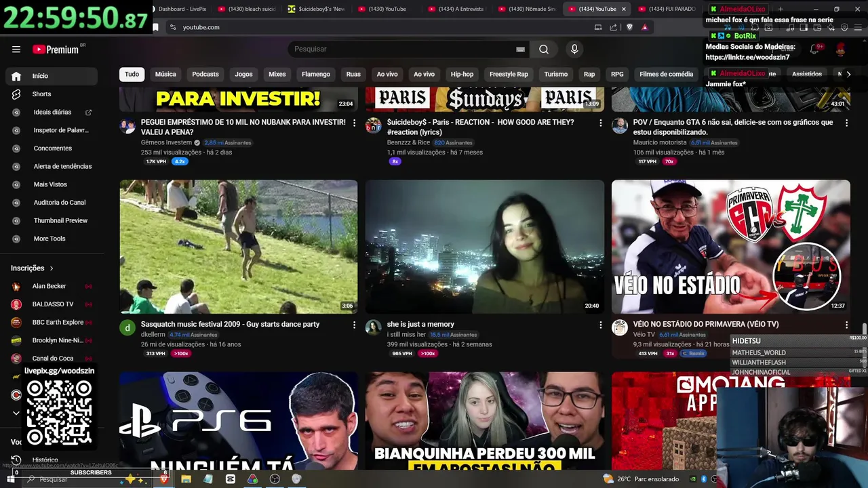This screenshot has width=868, height=488.
Task: Click the Windows Start button
Action: click(x=11, y=479)
